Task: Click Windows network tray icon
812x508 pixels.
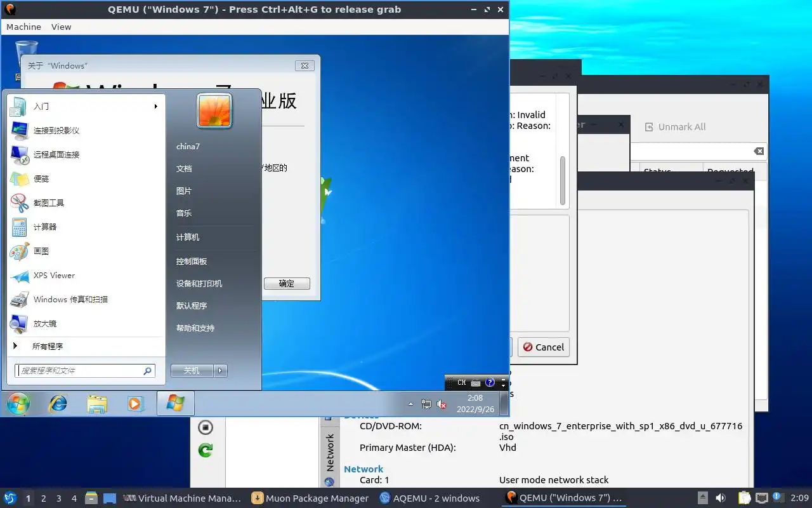Action: 426,404
